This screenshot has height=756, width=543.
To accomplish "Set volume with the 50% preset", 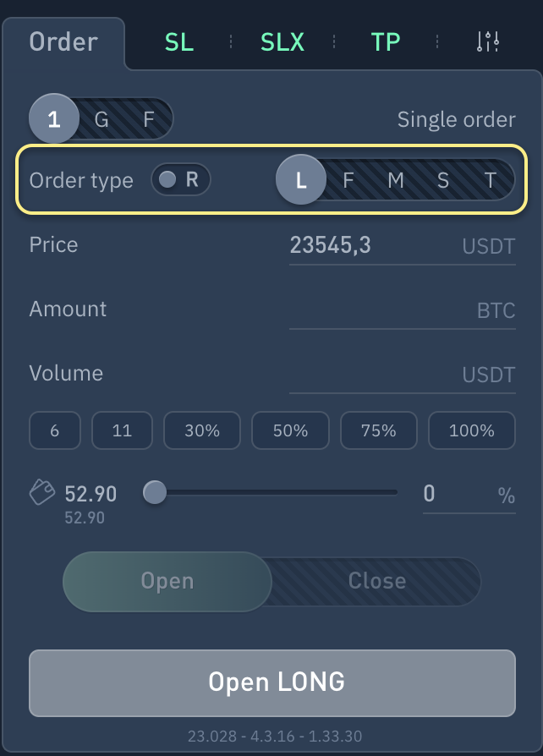I will click(290, 430).
